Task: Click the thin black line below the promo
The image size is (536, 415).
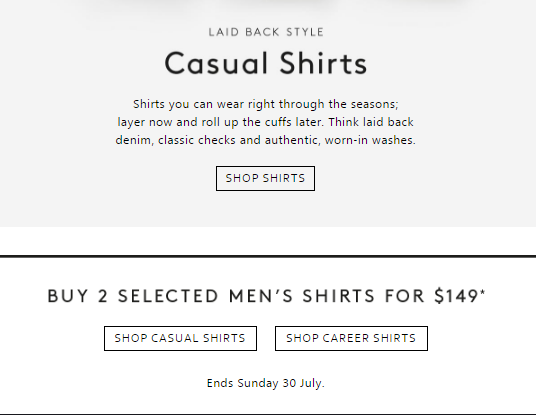Action: click(268, 414)
